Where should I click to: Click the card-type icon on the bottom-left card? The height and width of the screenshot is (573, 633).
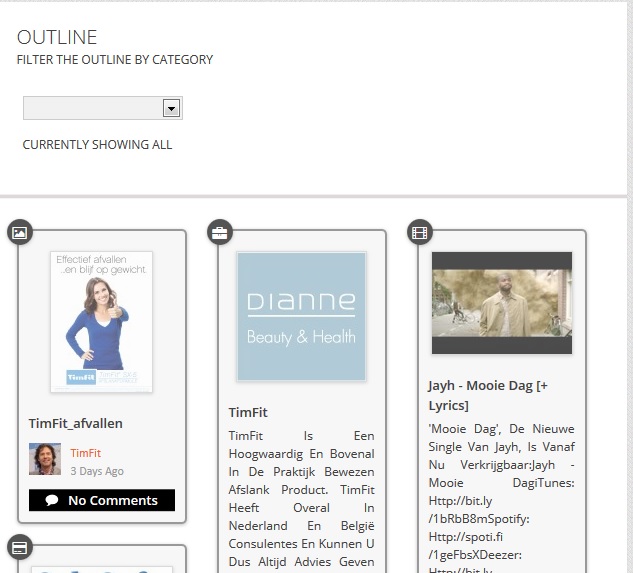(x=20, y=547)
